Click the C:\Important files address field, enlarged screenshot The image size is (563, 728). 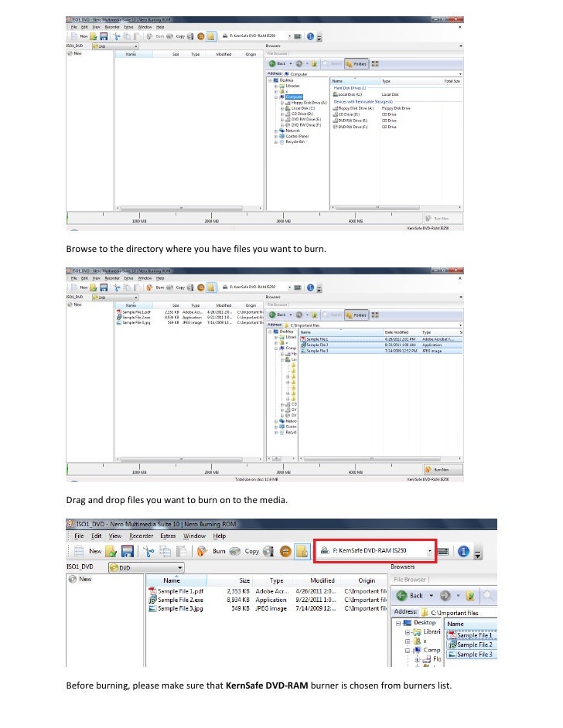coord(458,612)
